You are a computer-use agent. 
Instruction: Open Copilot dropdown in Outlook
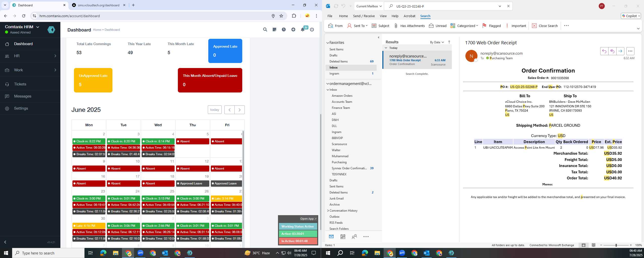(x=631, y=16)
